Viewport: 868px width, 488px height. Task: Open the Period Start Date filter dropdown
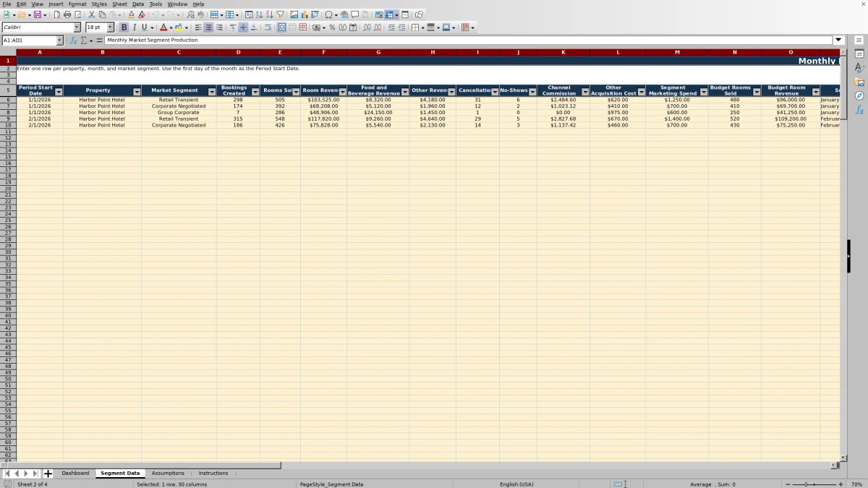coord(59,92)
